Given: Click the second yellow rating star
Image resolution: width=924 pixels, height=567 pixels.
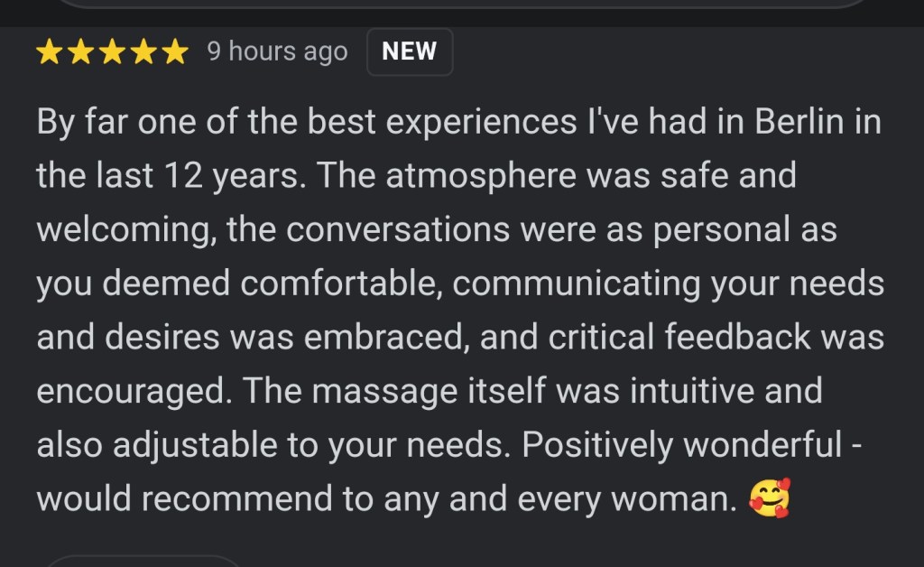Looking at the screenshot, I should point(81,52).
